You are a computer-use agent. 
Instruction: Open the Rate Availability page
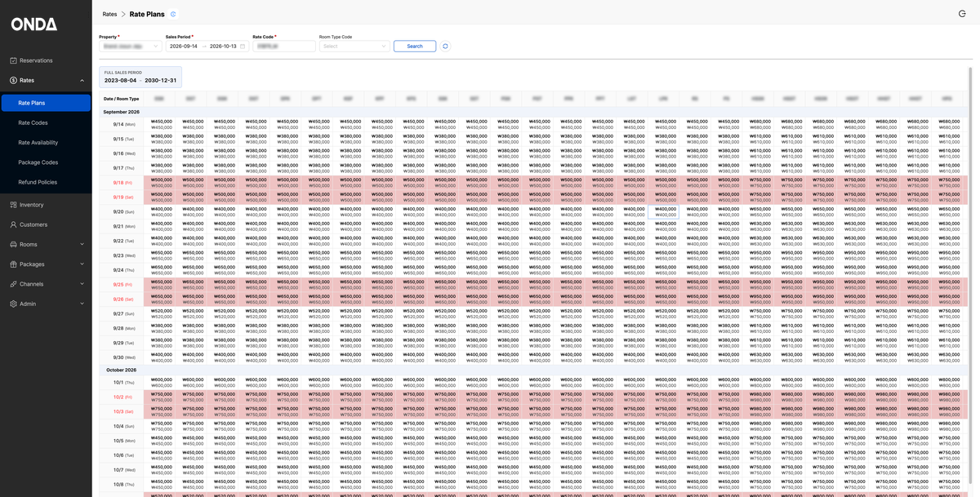(x=38, y=142)
